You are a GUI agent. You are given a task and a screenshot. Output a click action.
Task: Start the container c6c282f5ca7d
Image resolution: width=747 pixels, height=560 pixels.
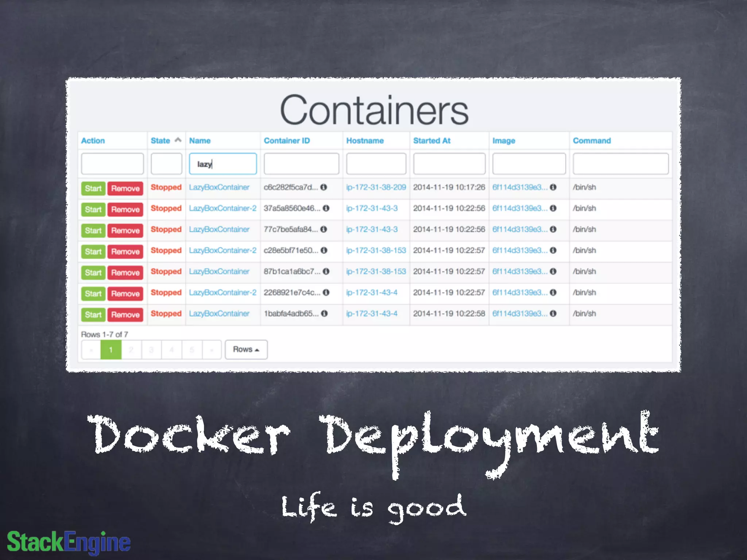point(93,188)
